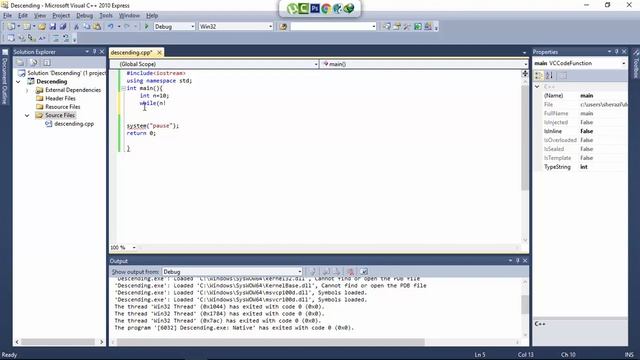The height and width of the screenshot is (360, 640).
Task: Select the Header Files folder
Action: 60,98
